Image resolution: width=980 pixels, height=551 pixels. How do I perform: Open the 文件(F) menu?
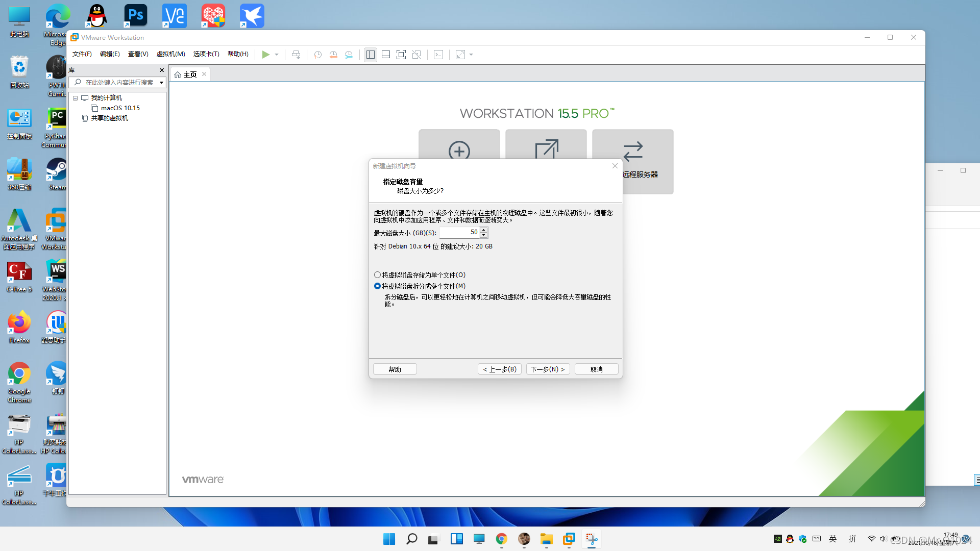tap(82, 54)
